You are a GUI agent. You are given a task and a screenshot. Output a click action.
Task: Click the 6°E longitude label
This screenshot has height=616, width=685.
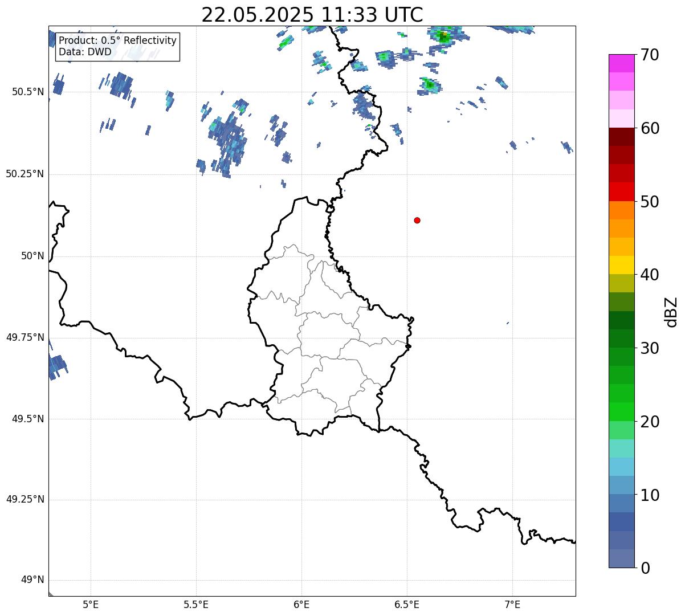pyautogui.click(x=301, y=605)
